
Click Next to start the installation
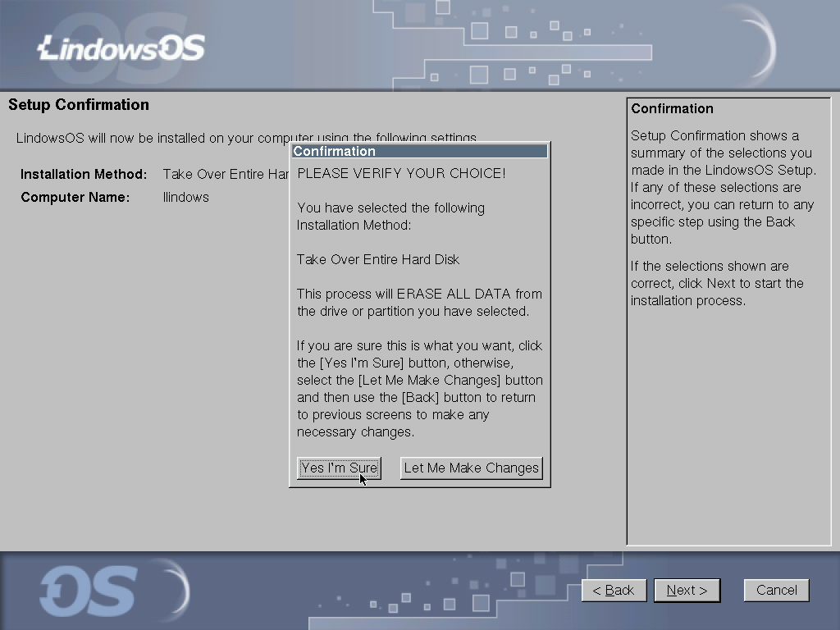click(687, 591)
